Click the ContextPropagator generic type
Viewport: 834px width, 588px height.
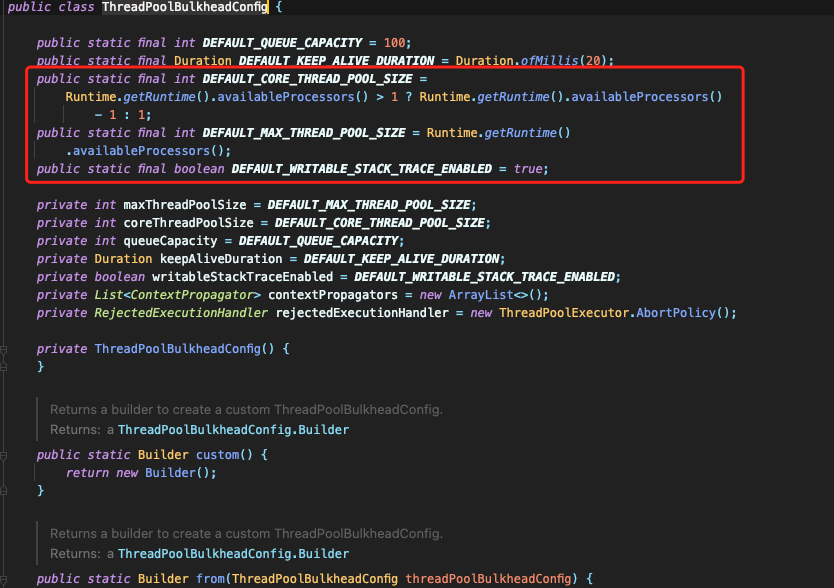pos(192,295)
